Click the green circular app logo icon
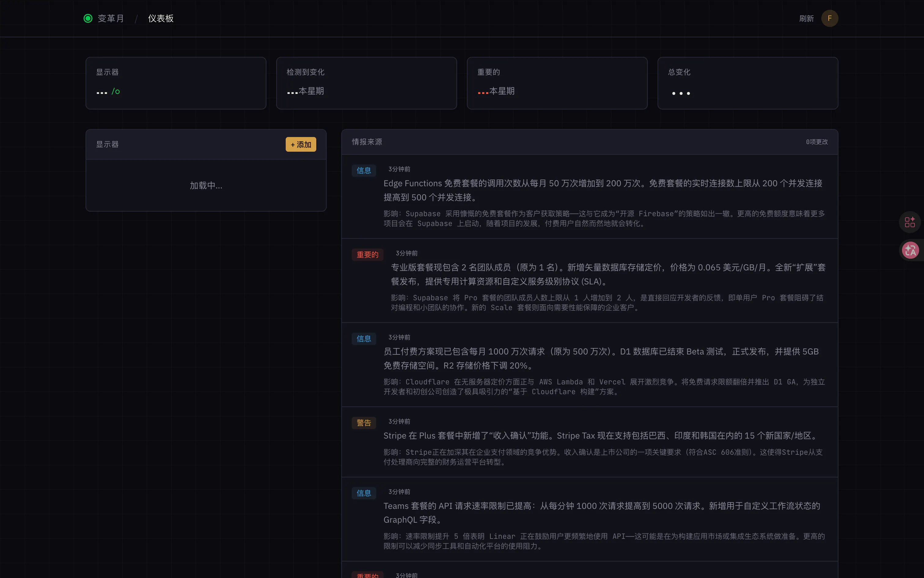 [x=88, y=18]
